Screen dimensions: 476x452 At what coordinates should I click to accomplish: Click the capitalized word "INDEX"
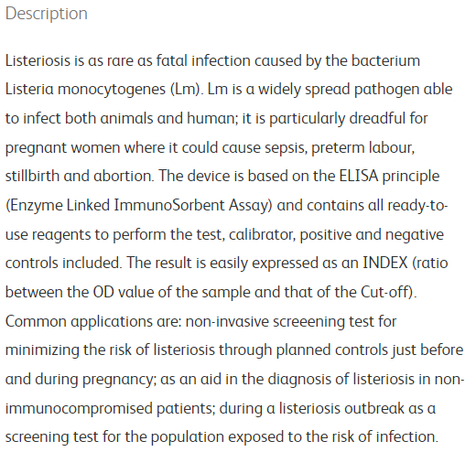click(x=385, y=263)
